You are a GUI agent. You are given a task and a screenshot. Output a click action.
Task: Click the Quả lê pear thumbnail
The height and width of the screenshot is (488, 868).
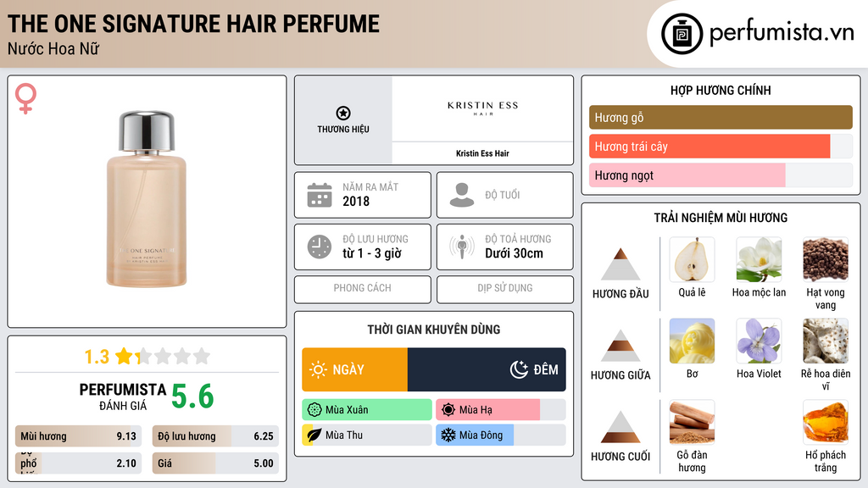pos(691,258)
